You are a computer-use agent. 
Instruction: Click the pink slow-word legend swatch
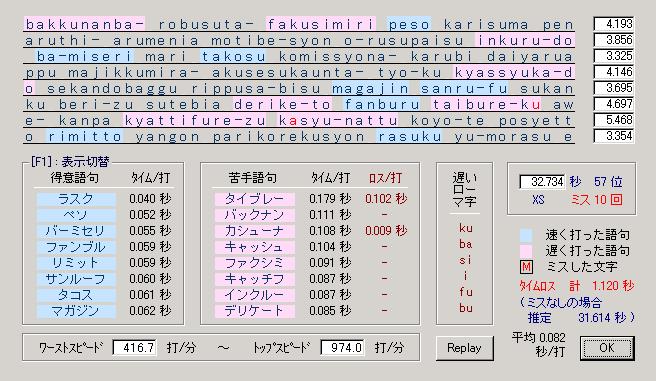point(526,251)
